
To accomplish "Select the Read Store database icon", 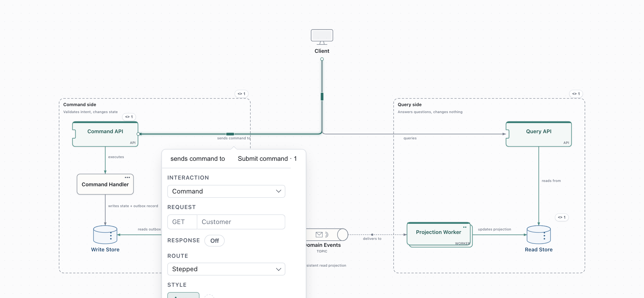I will pos(539,235).
